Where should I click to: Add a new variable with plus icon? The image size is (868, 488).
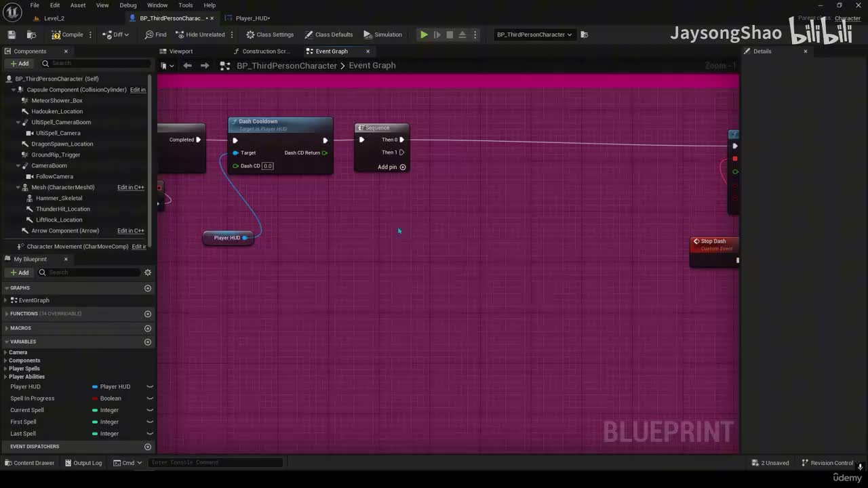[x=148, y=342]
